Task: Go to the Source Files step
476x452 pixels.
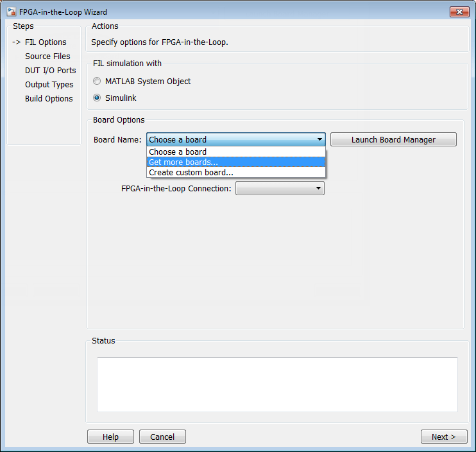Action: (x=47, y=56)
